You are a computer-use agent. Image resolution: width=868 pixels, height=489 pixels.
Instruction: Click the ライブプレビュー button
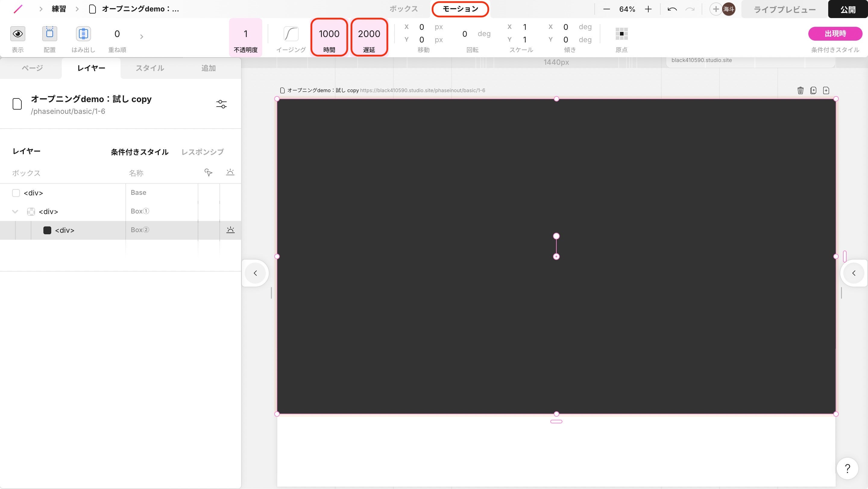[785, 9]
